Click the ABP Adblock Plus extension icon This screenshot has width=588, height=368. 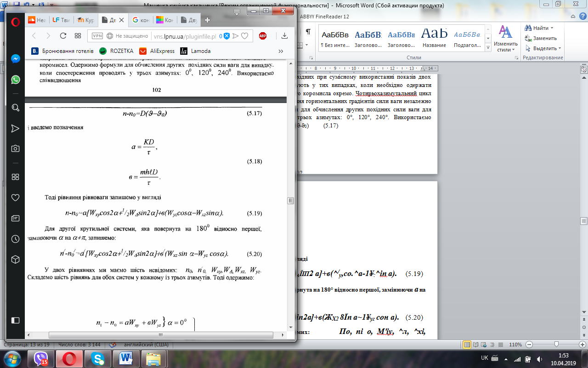263,36
